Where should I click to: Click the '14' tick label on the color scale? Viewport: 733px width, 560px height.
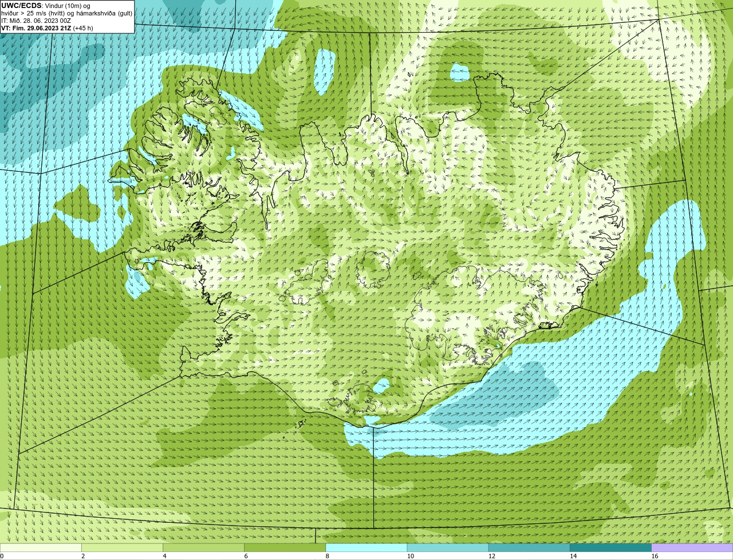573,556
